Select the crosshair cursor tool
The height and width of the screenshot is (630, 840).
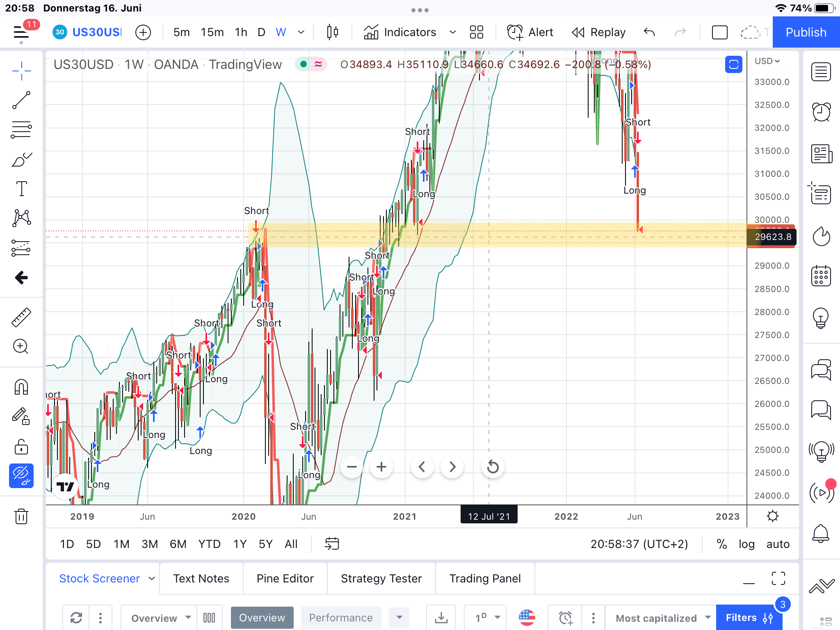click(x=21, y=71)
